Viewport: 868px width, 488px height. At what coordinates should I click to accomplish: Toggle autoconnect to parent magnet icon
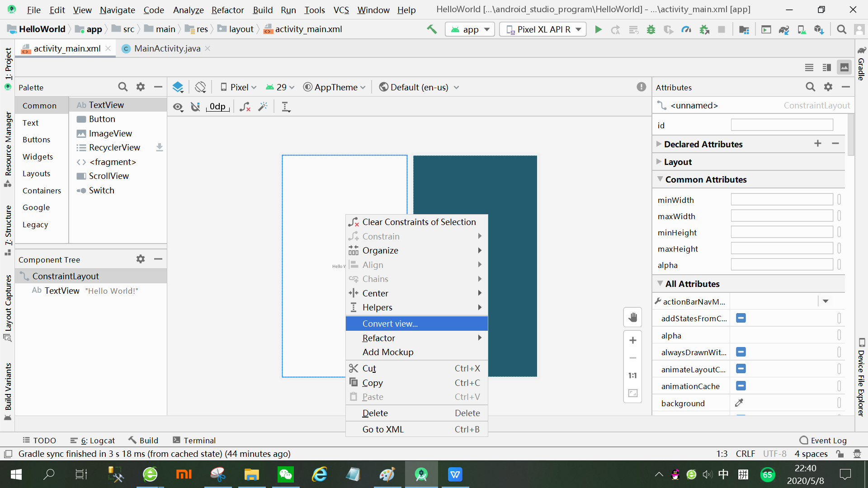coord(195,107)
